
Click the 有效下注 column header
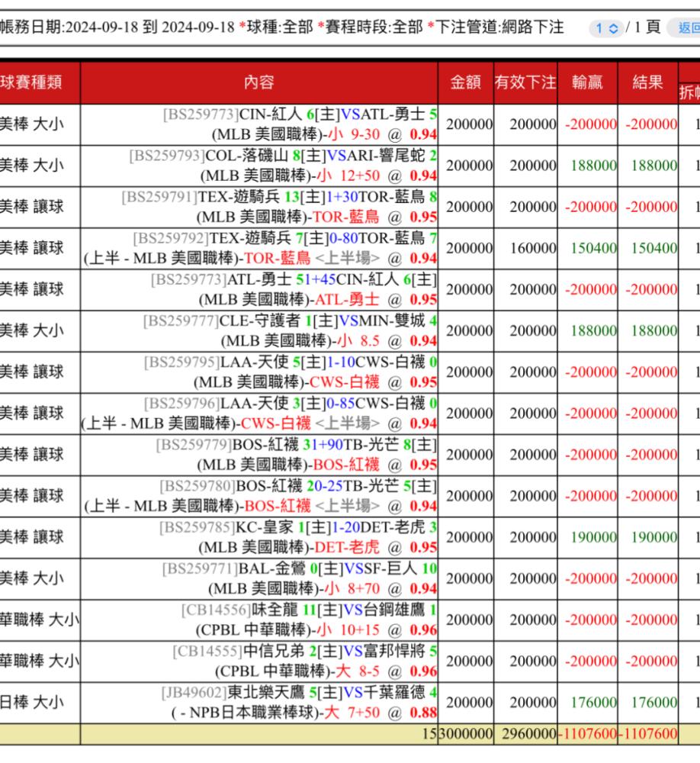[x=525, y=82]
